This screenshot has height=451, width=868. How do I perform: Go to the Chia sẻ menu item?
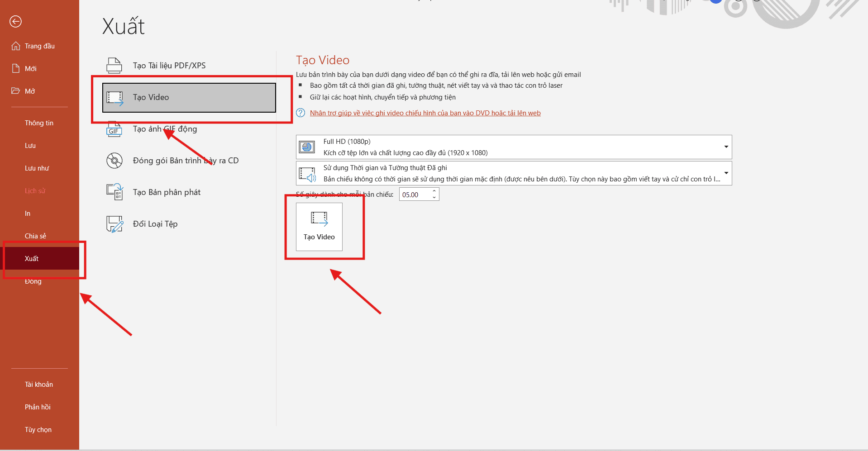[x=35, y=236]
